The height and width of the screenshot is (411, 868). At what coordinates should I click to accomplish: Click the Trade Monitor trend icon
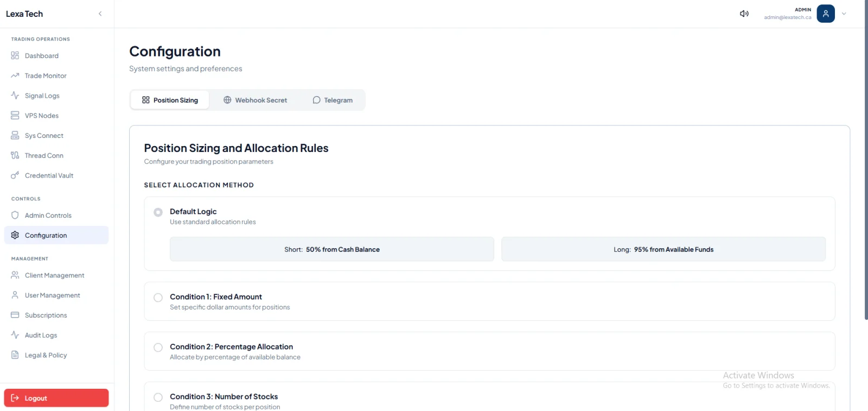pyautogui.click(x=15, y=75)
